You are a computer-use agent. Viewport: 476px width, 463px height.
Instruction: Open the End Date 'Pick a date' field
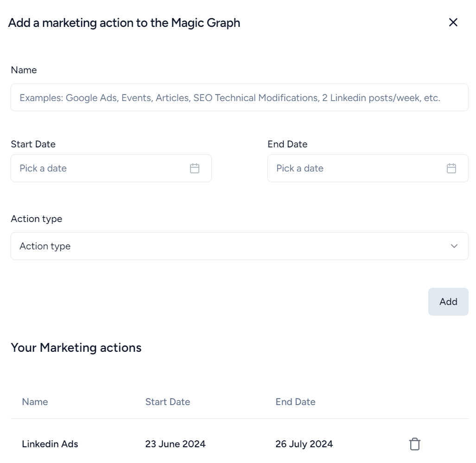click(x=357, y=168)
